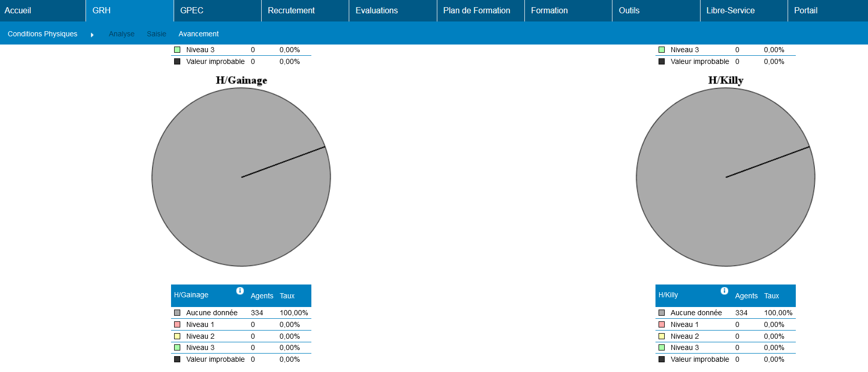Open the Avancement tab

[198, 34]
